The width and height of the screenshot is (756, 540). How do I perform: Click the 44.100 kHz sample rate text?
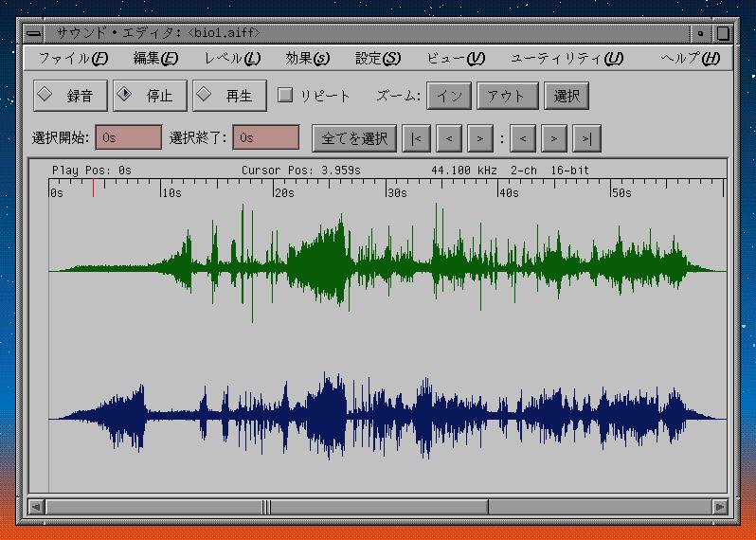(x=464, y=171)
